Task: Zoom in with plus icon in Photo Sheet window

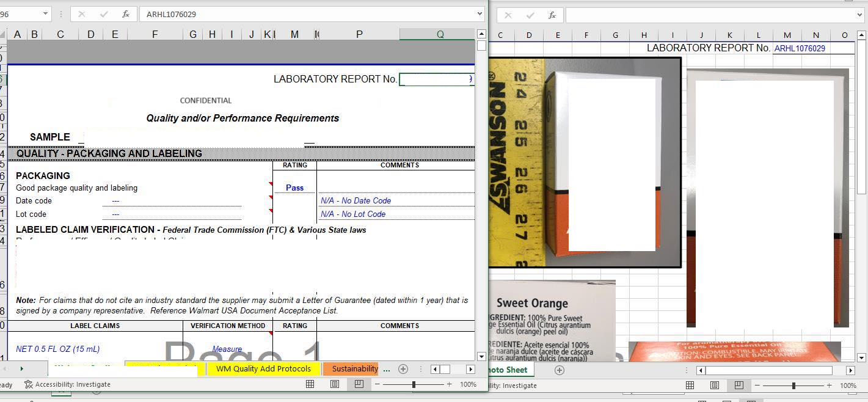Action: coord(829,386)
